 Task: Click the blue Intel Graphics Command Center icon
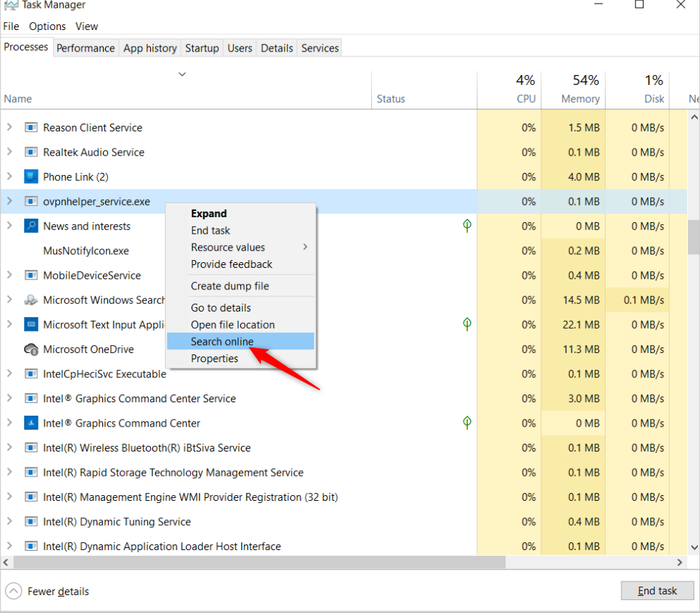31,423
